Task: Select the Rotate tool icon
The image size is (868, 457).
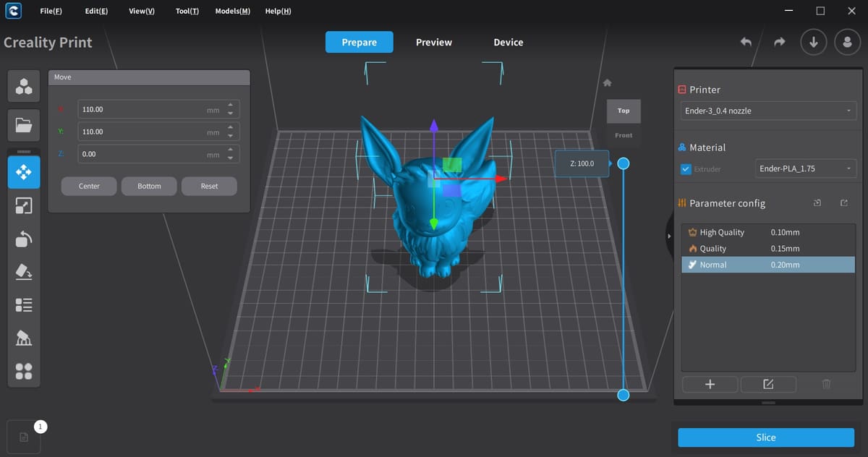Action: [24, 239]
